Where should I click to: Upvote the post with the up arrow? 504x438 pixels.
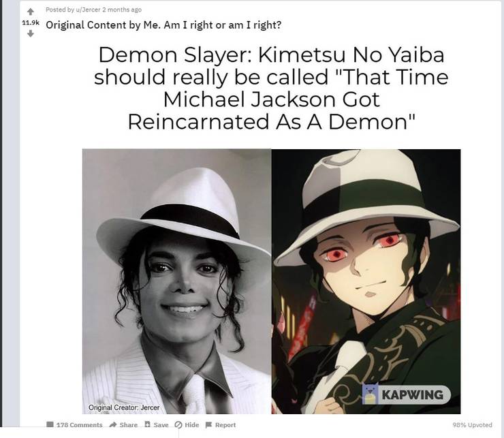coord(31,12)
